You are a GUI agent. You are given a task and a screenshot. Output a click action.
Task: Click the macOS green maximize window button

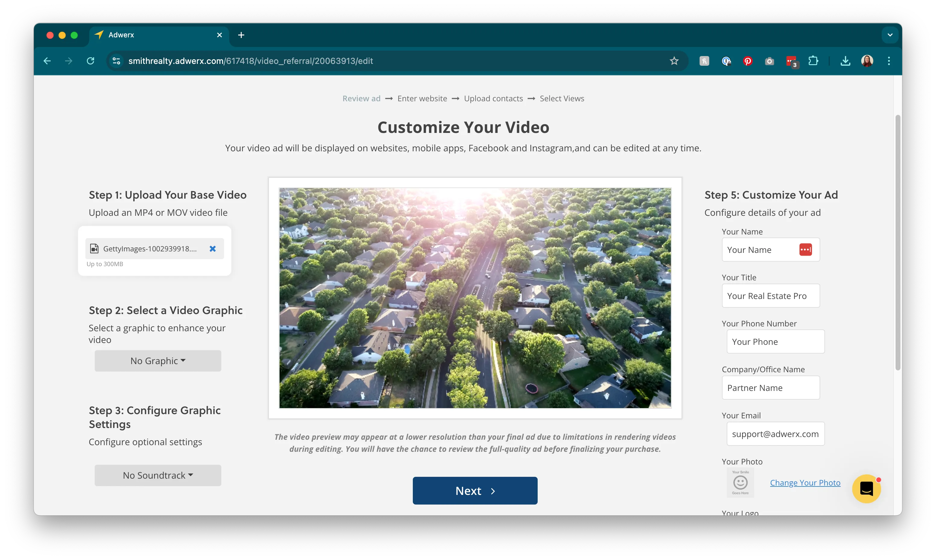tap(74, 35)
